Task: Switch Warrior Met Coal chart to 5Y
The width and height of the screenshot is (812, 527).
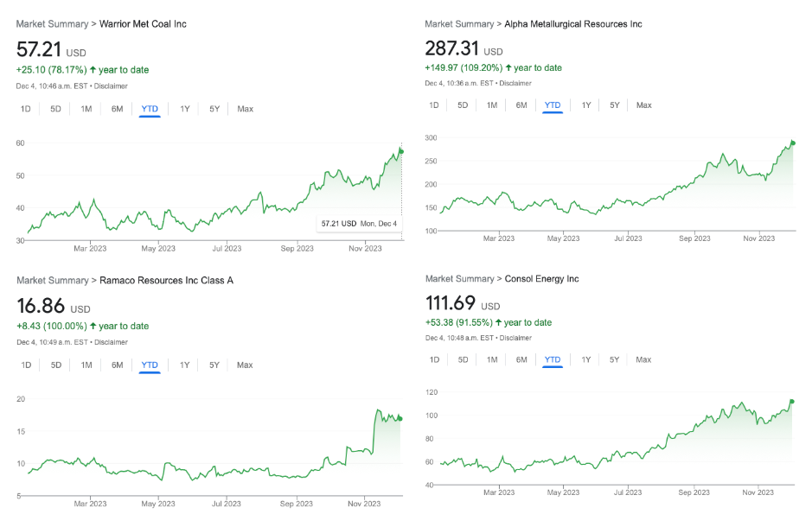Action: [214, 109]
